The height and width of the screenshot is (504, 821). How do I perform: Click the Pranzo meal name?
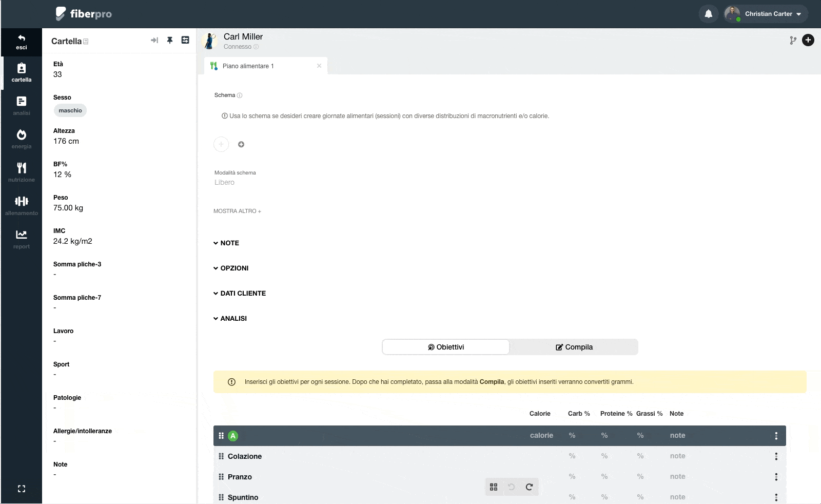240,477
